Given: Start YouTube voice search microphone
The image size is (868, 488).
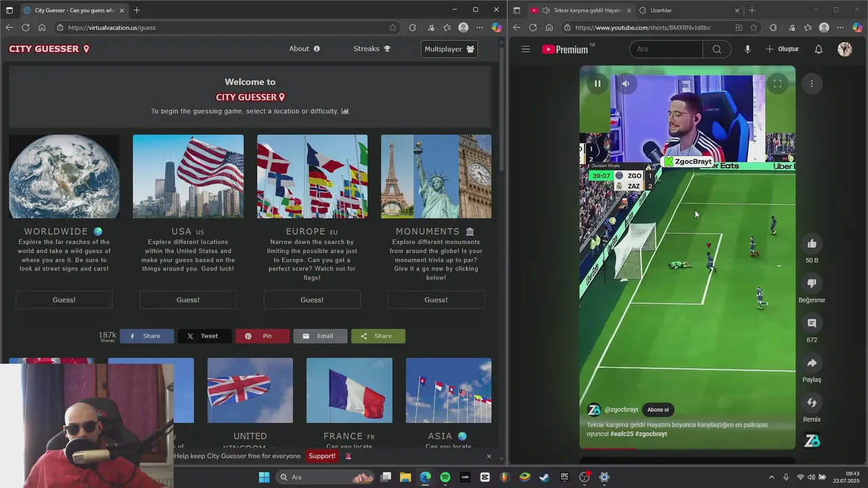Looking at the screenshot, I should point(747,49).
